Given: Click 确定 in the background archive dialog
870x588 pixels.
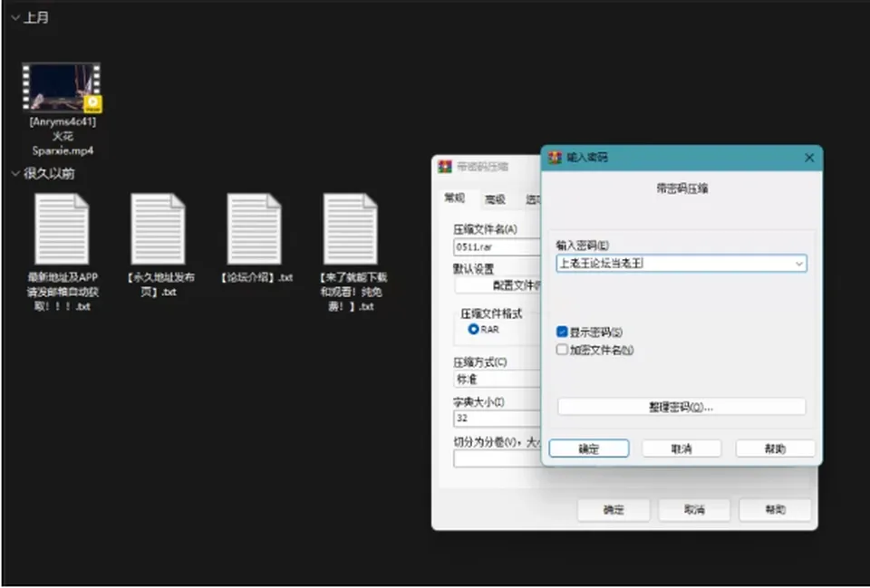Looking at the screenshot, I should pyautogui.click(x=614, y=510).
